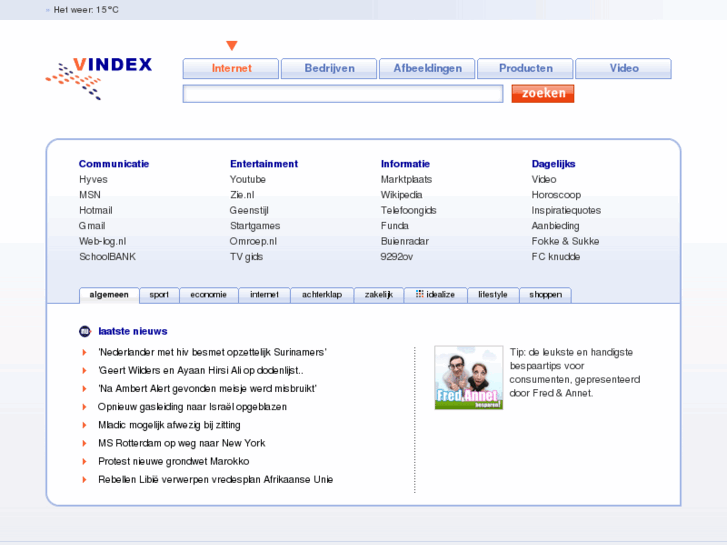Open Startgames link
This screenshot has width=727, height=545.
point(255,226)
